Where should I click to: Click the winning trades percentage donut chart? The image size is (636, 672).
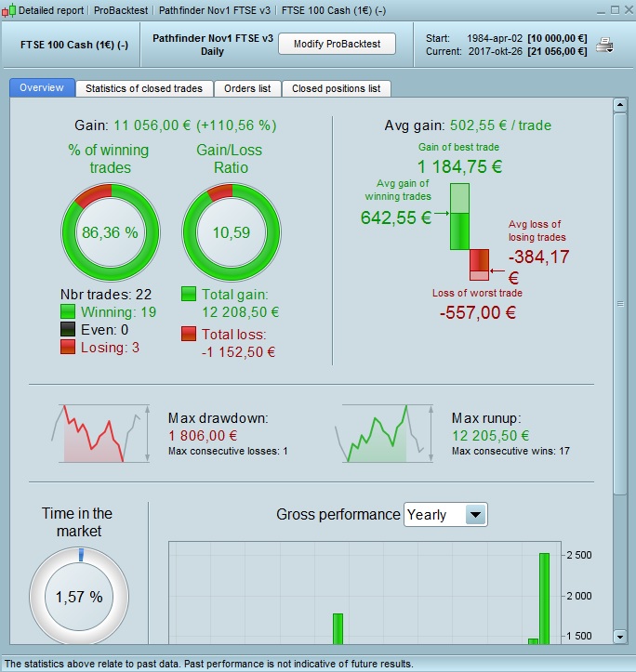coord(111,232)
